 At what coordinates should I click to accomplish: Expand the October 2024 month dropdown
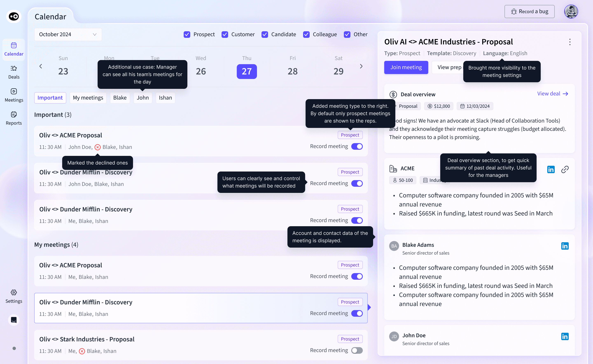point(68,34)
